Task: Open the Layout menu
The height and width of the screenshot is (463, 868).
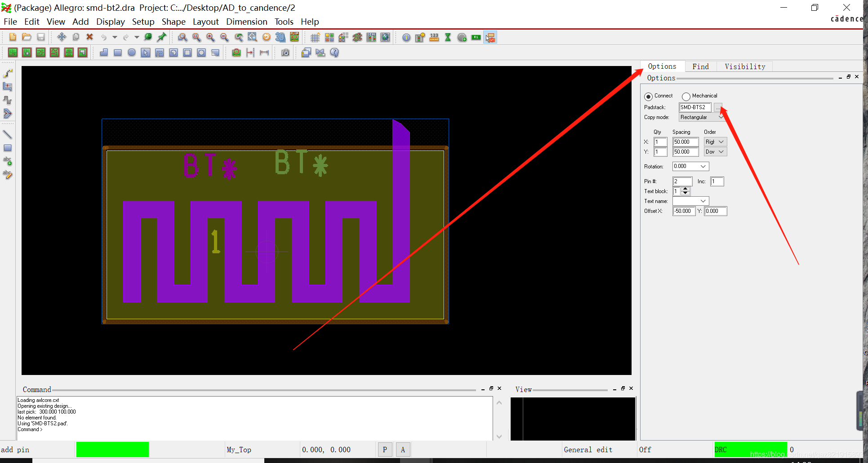Action: click(205, 22)
